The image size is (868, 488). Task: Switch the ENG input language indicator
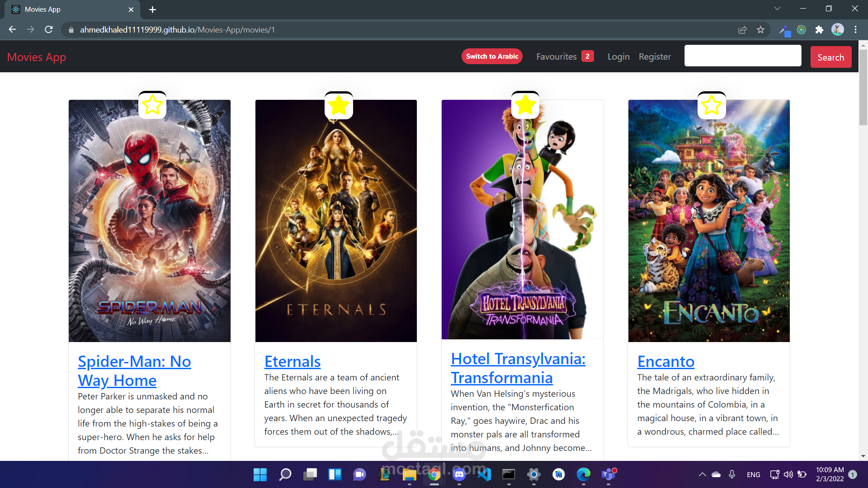(753, 474)
